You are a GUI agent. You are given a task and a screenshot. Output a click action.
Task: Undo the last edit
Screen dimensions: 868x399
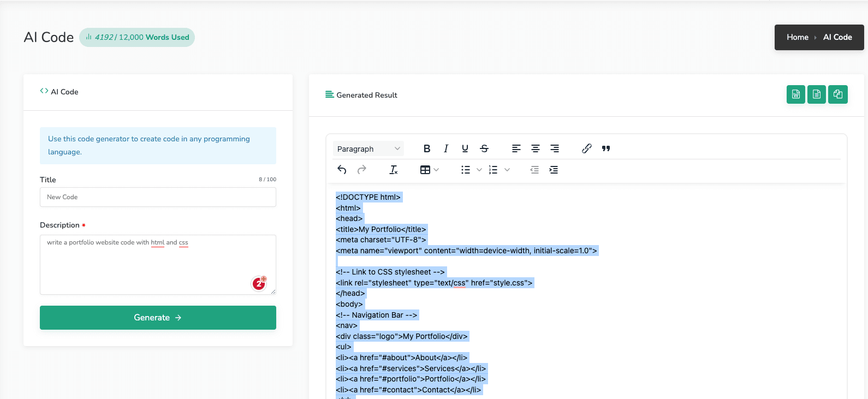tap(342, 170)
